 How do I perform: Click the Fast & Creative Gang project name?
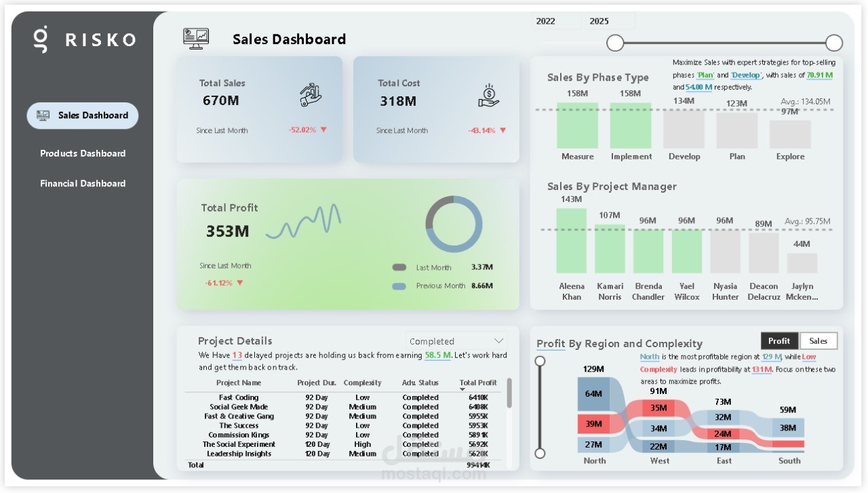(239, 416)
